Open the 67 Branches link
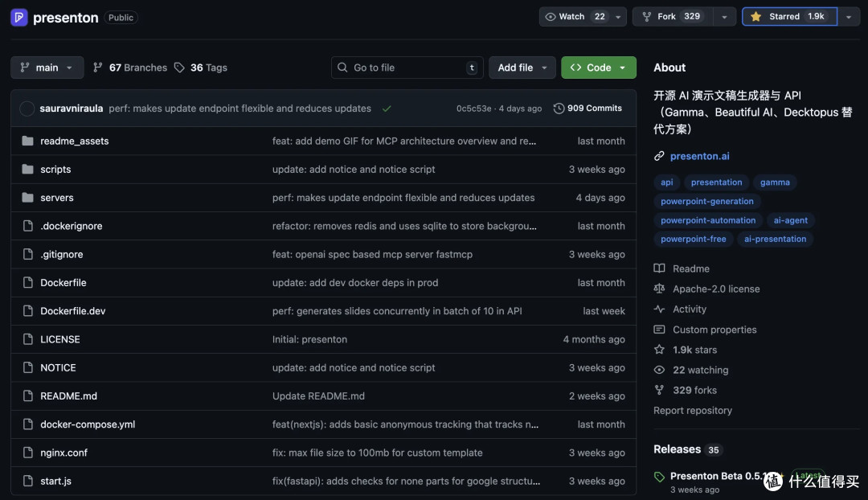The image size is (868, 500). [130, 68]
